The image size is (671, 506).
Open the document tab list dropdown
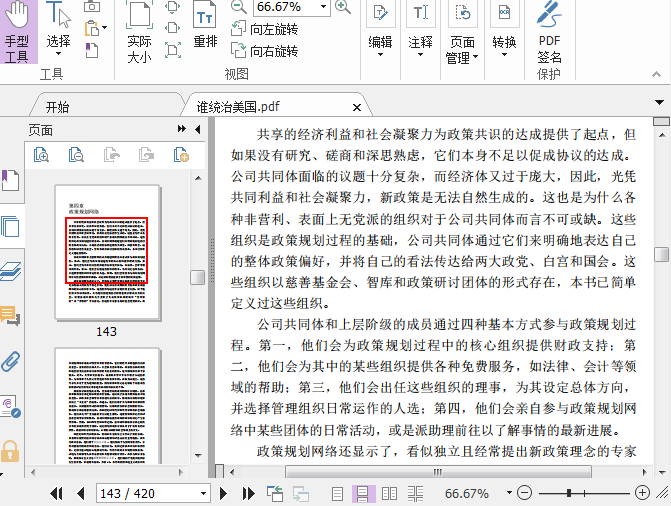[x=659, y=102]
